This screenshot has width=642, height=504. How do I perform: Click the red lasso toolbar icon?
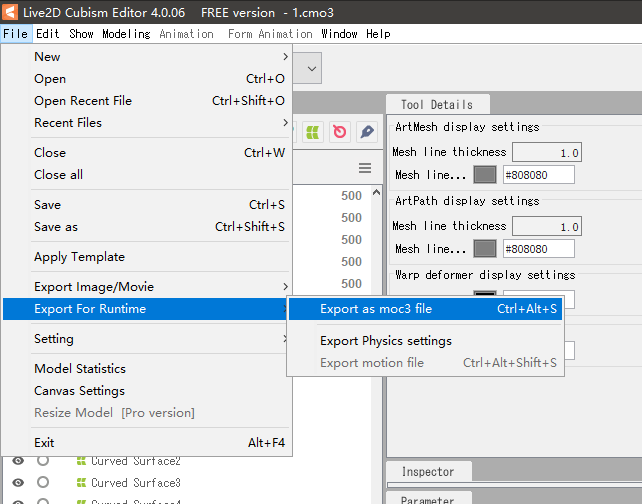tap(340, 132)
